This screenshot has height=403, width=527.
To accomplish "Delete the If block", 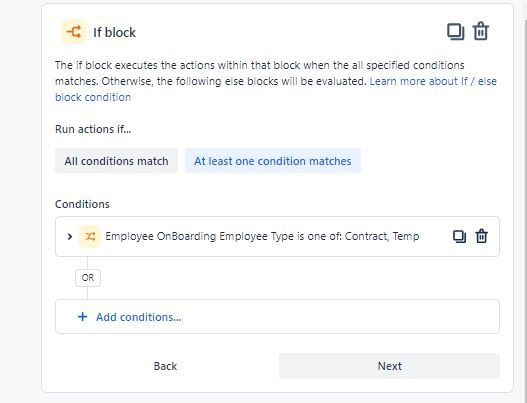I will (x=481, y=31).
